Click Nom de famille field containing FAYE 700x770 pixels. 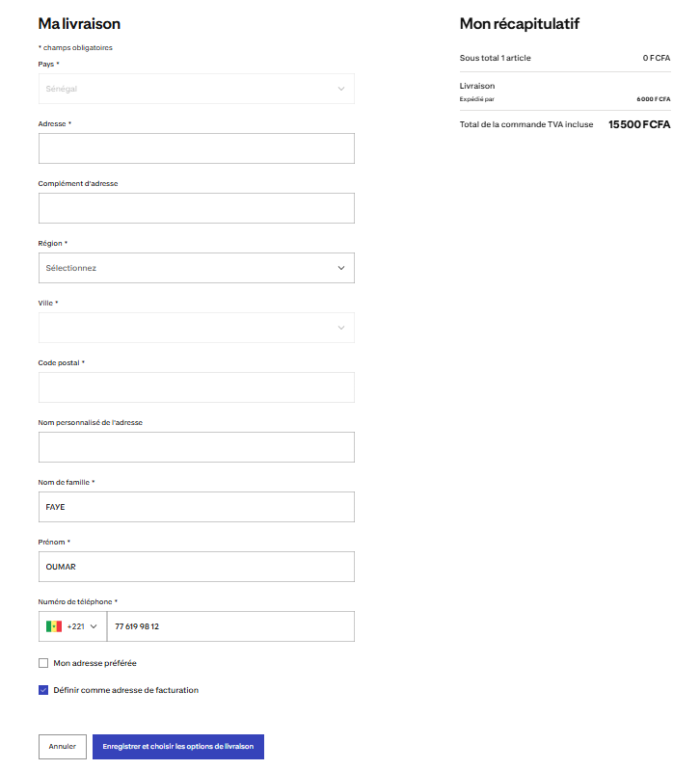pos(197,507)
